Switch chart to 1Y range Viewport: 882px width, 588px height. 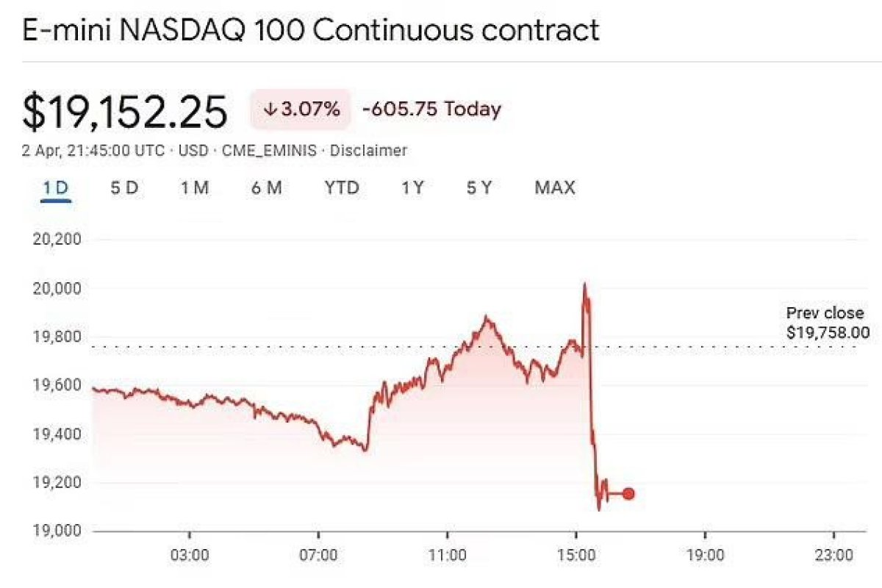[412, 188]
